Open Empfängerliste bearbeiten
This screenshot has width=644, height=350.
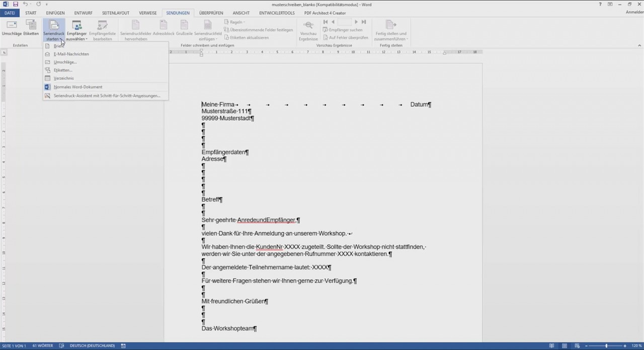102,29
